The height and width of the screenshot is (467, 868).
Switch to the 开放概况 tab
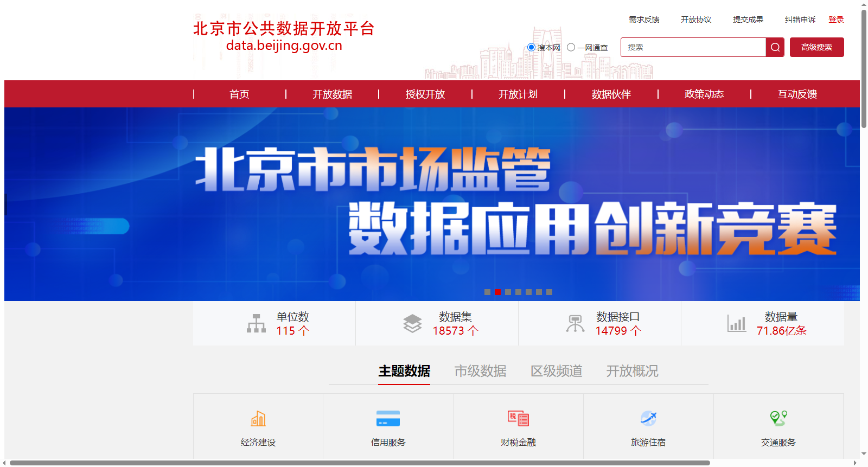tap(632, 371)
